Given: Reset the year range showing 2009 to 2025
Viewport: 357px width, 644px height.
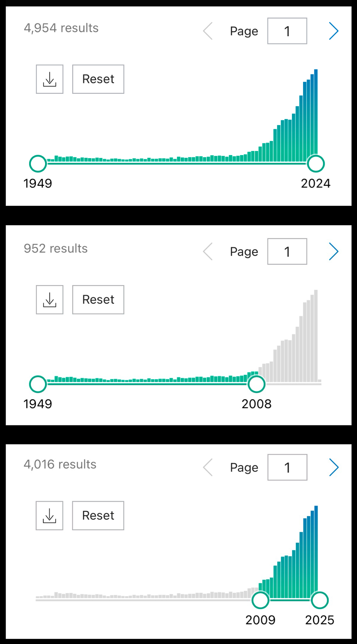Looking at the screenshot, I should click(98, 515).
